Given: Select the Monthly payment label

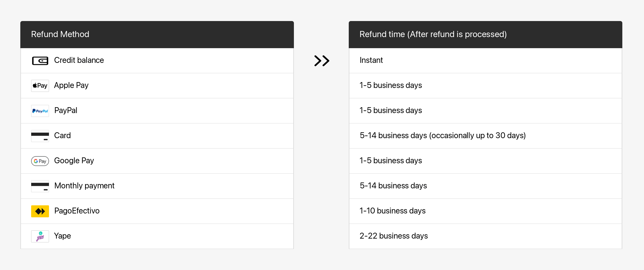Looking at the screenshot, I should click(x=84, y=186).
